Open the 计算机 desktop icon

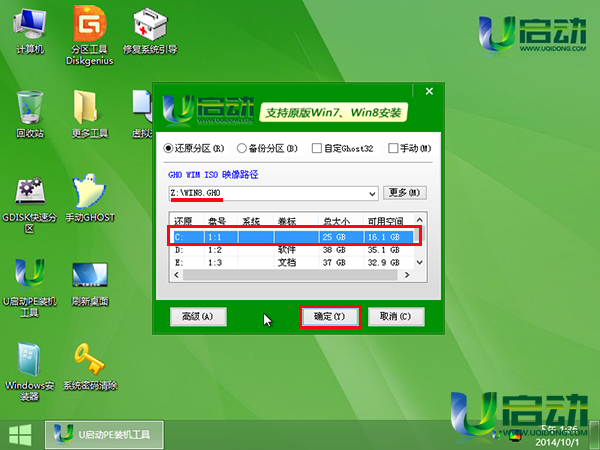coord(30,32)
